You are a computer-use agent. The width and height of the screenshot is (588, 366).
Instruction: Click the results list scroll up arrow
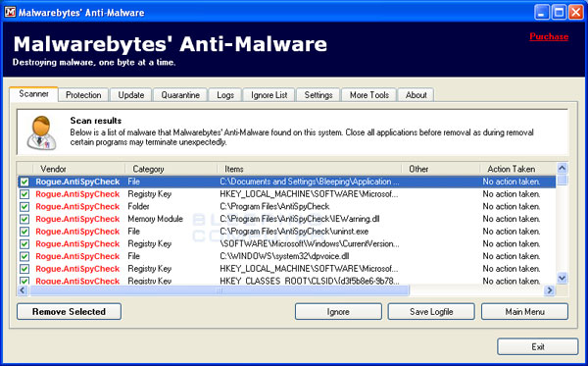pos(563,168)
